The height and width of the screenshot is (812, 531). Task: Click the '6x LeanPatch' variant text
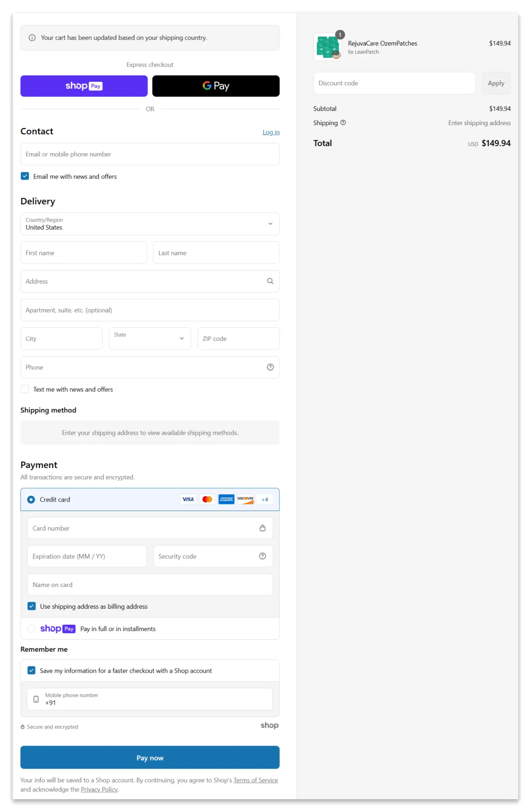click(x=363, y=52)
